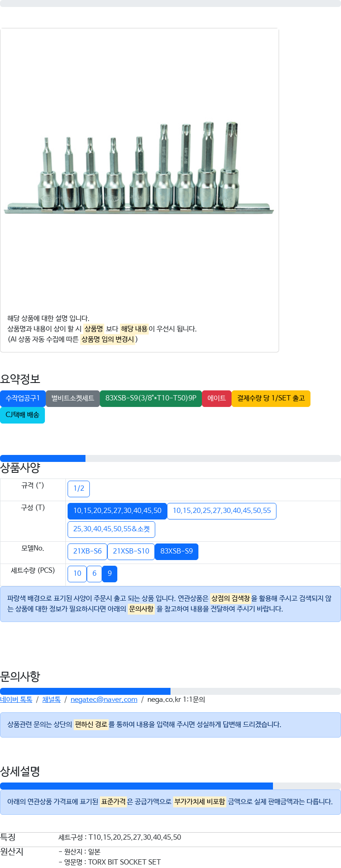Click the CJ택배 배송 shipping badge
This screenshot has width=341, height=868.
coord(23,415)
